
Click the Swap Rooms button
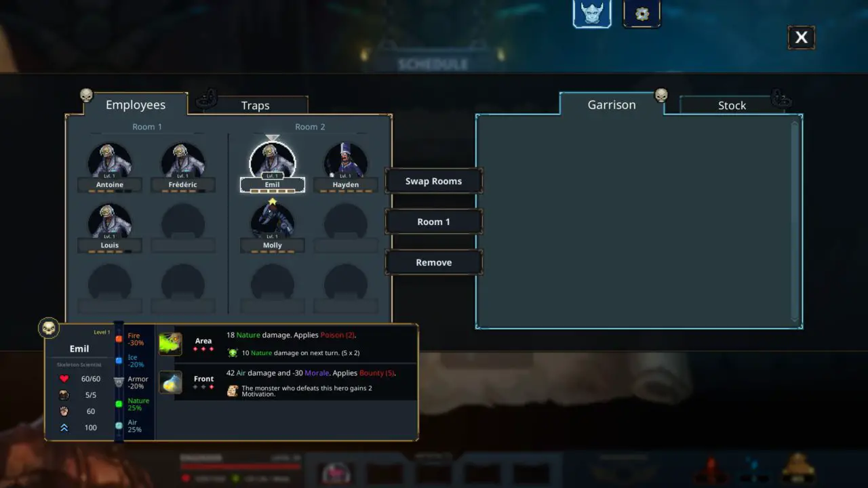click(434, 181)
